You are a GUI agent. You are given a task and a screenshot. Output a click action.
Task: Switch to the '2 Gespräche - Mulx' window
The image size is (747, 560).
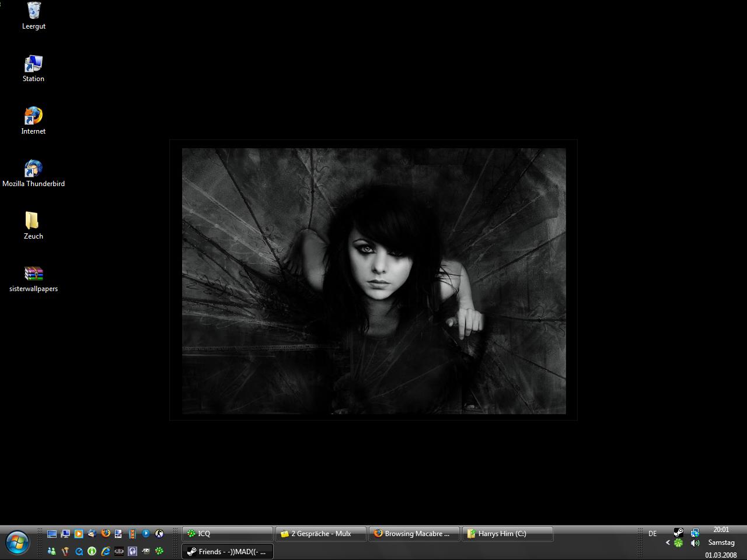point(320,533)
